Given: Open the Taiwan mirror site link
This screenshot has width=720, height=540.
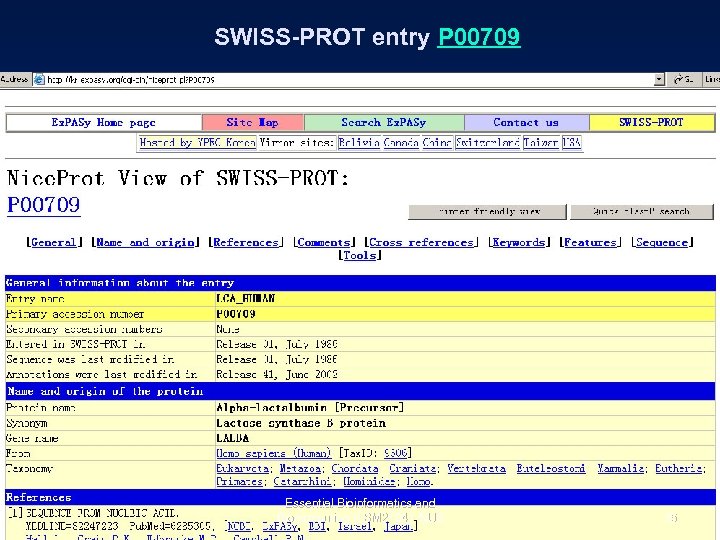Looking at the screenshot, I should point(541,143).
